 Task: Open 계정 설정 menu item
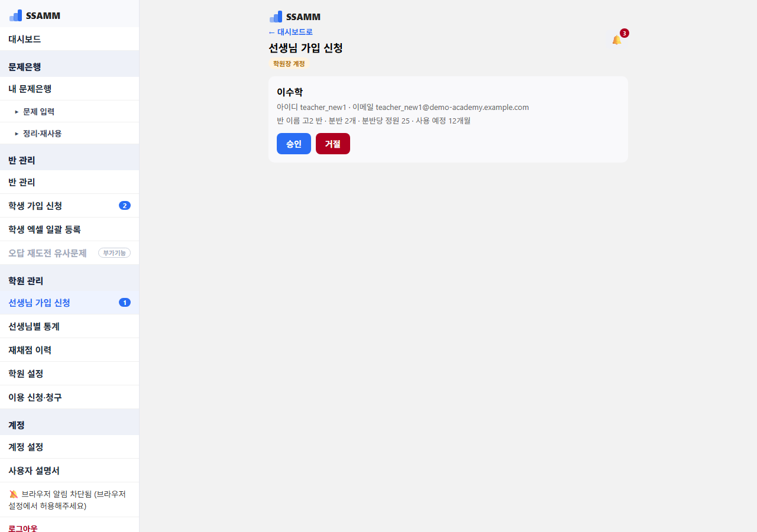tap(69, 447)
